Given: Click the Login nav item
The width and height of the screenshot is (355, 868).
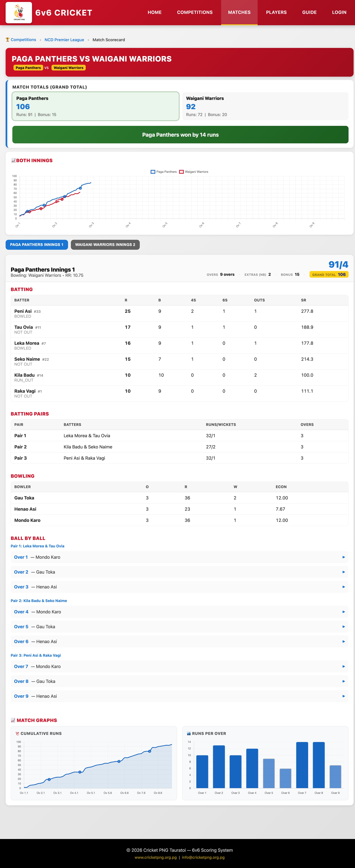Looking at the screenshot, I should pos(339,12).
